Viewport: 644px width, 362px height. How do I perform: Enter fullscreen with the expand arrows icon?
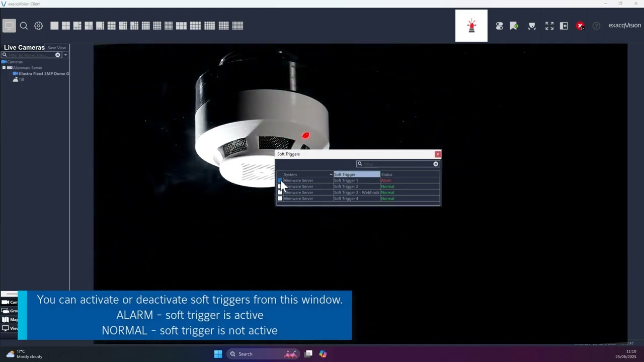click(549, 26)
